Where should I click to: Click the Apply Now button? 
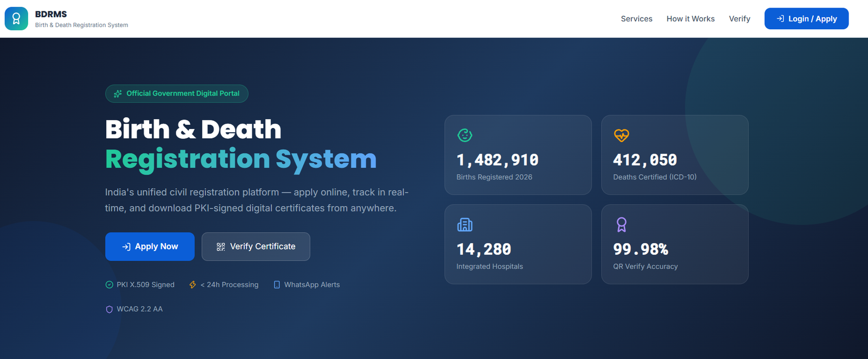click(150, 247)
